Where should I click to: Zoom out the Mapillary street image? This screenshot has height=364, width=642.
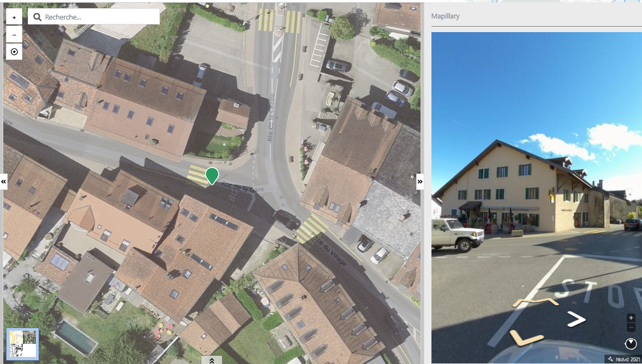[631, 328]
